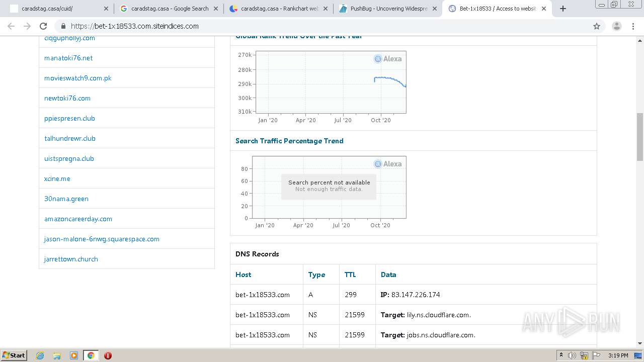Show hidden system tray icons
Viewport: 644px width, 362px height.
tap(561, 355)
